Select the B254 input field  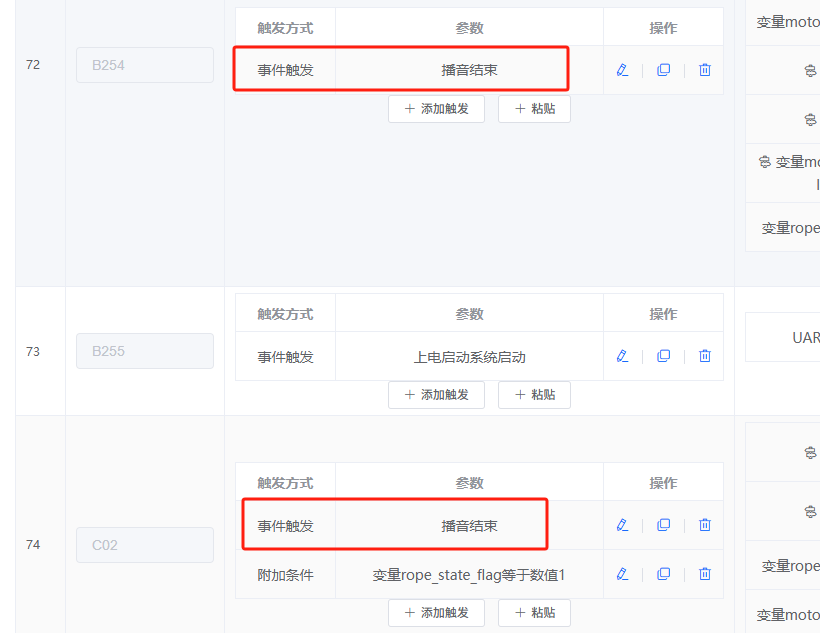point(144,64)
